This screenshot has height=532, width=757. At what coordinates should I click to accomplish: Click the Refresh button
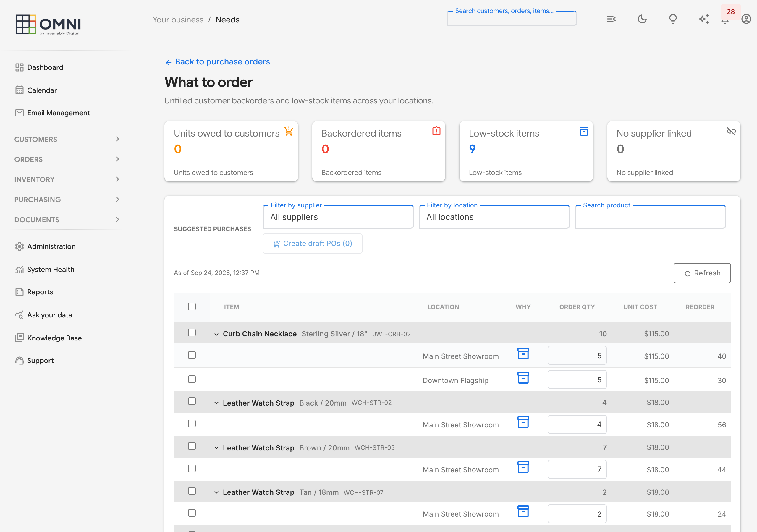pyautogui.click(x=702, y=273)
